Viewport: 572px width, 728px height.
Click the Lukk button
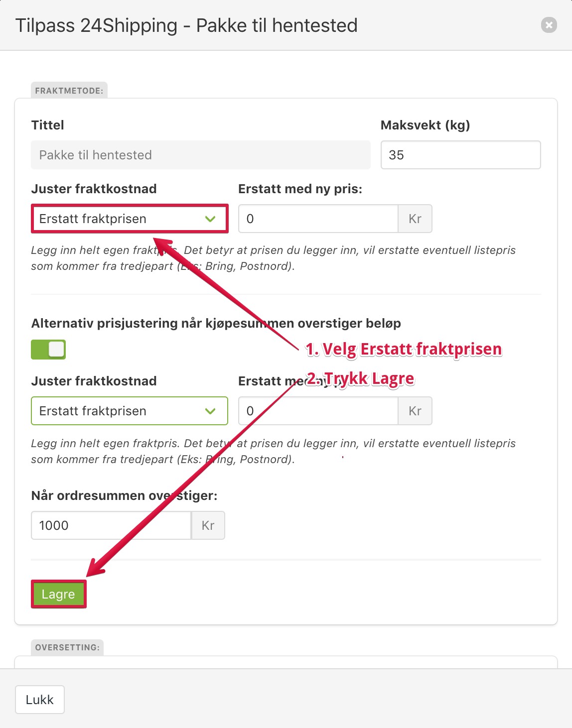click(40, 700)
